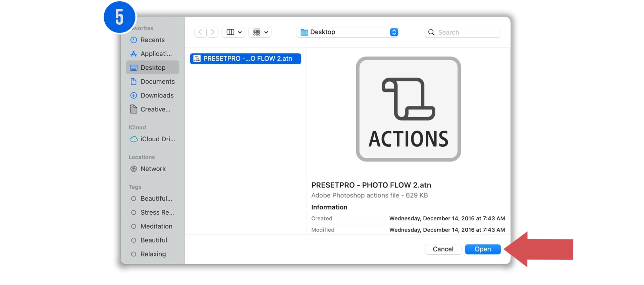
Task: Click the Desktop icon in sidebar
Action: point(133,68)
